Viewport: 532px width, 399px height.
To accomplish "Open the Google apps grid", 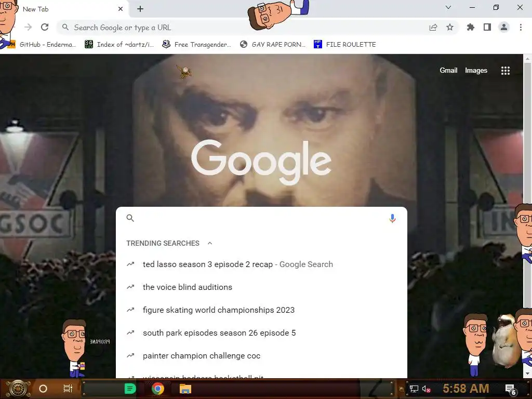I will pos(506,71).
